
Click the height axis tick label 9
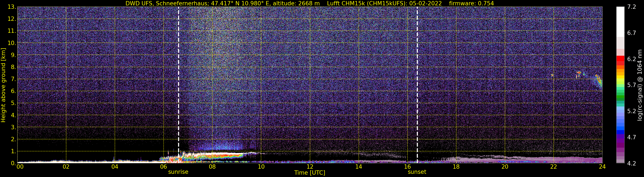click(13, 55)
